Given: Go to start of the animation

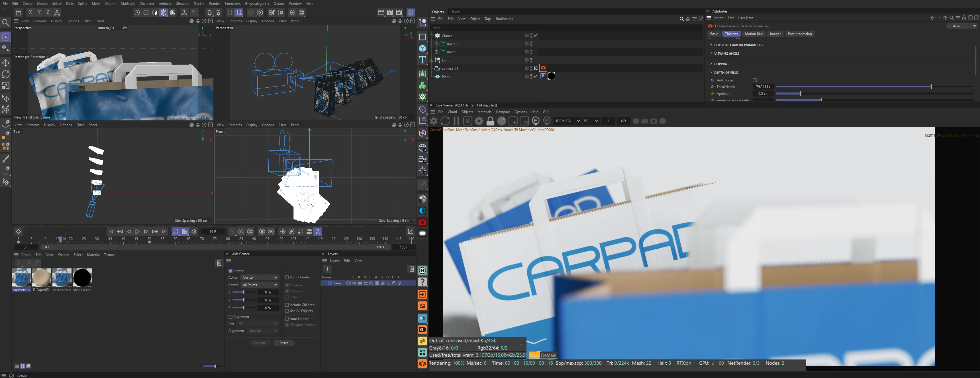Looking at the screenshot, I should [111, 232].
